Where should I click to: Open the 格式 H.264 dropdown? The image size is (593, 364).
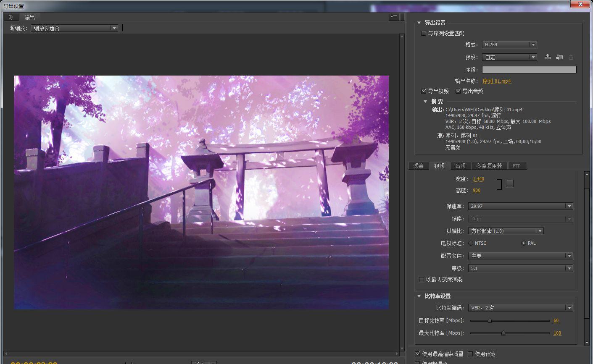(x=509, y=45)
